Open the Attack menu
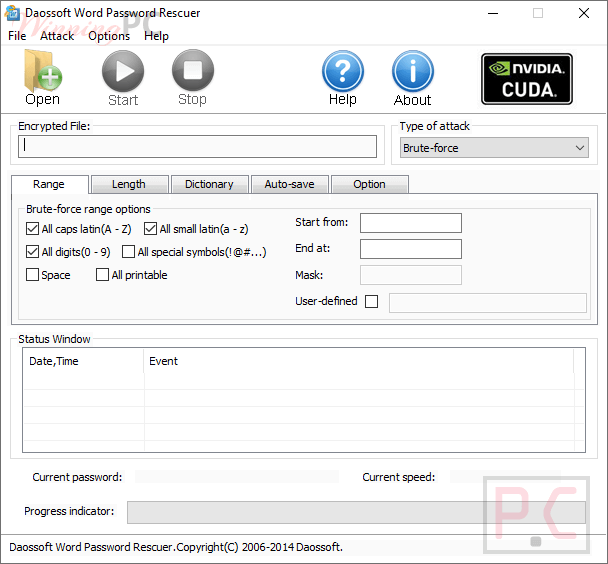The width and height of the screenshot is (608, 564). point(57,36)
